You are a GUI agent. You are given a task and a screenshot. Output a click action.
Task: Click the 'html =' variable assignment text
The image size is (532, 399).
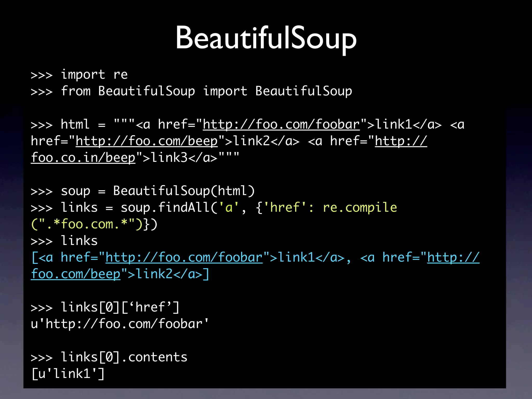click(x=83, y=125)
